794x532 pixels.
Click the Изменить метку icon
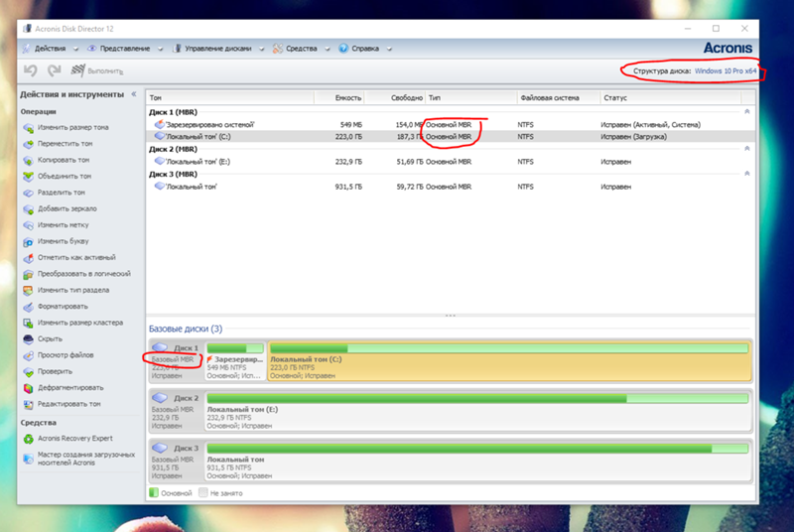click(29, 225)
